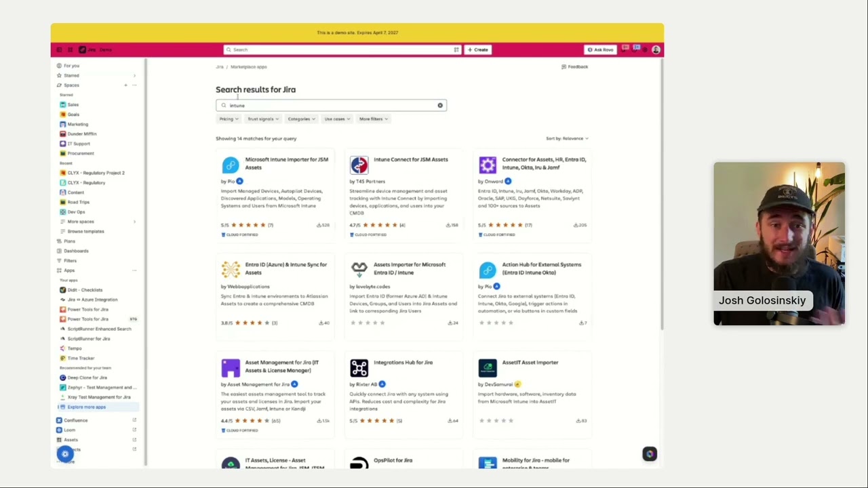Open the Pricing filter dropdown
Image resolution: width=868 pixels, height=488 pixels.
pyautogui.click(x=229, y=119)
